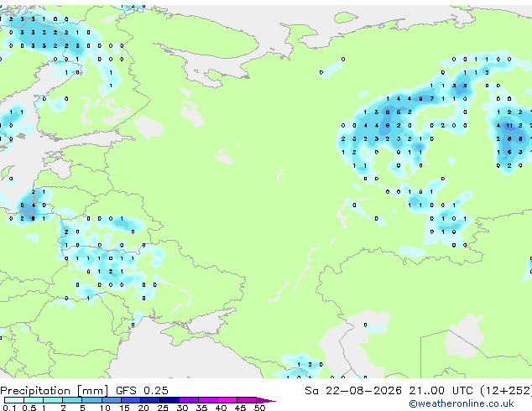Click the legend label '10'

(105, 408)
